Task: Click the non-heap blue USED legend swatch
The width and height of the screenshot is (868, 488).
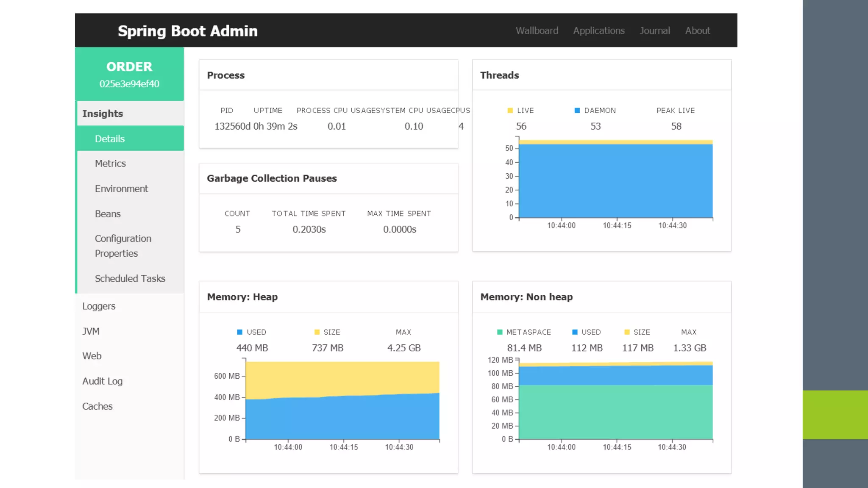Action: click(575, 332)
